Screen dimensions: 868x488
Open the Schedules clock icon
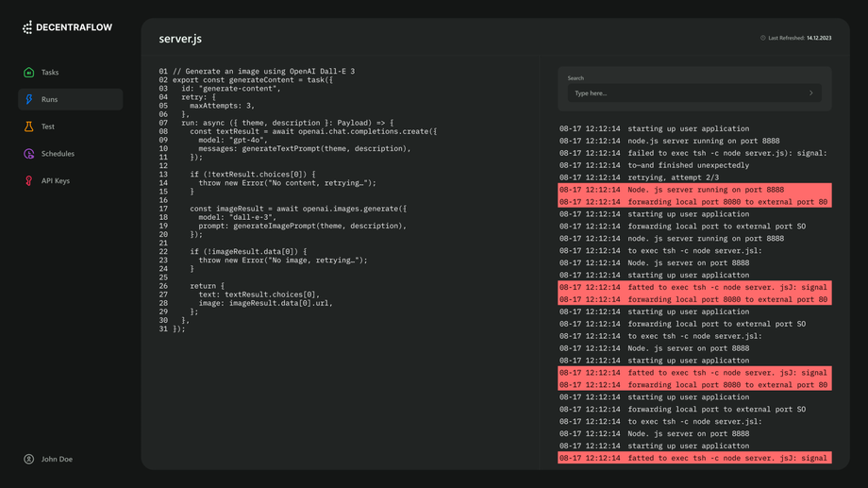click(28, 154)
